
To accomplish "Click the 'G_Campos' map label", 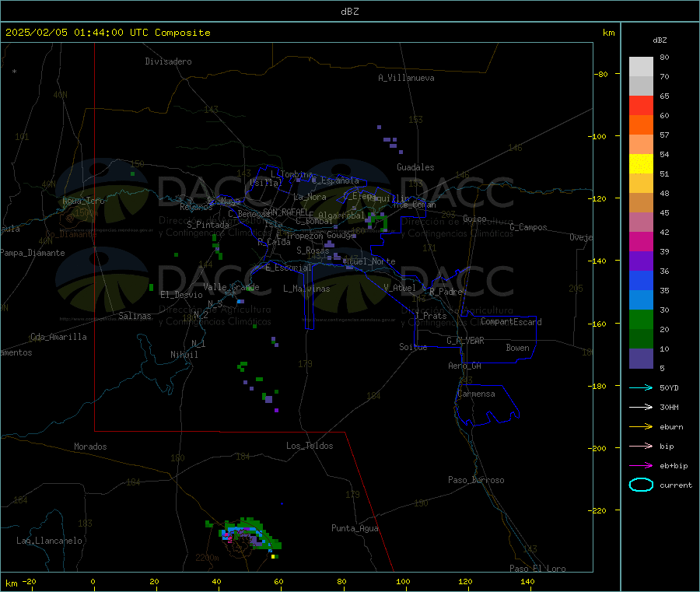I will (x=529, y=227).
